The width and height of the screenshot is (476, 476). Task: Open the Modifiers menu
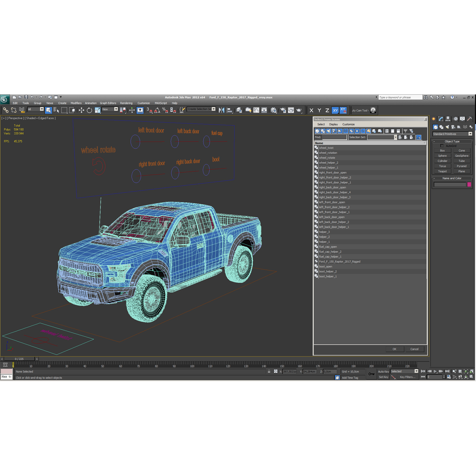76,103
